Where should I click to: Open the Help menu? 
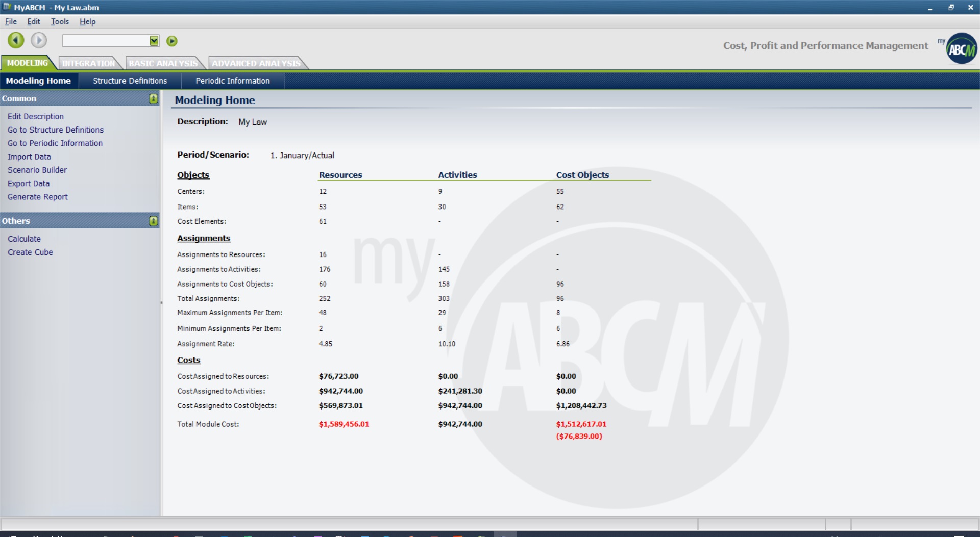87,21
